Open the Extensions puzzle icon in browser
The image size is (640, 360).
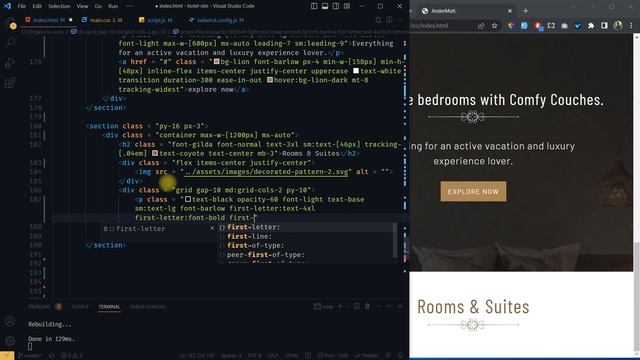pyautogui.click(x=591, y=26)
